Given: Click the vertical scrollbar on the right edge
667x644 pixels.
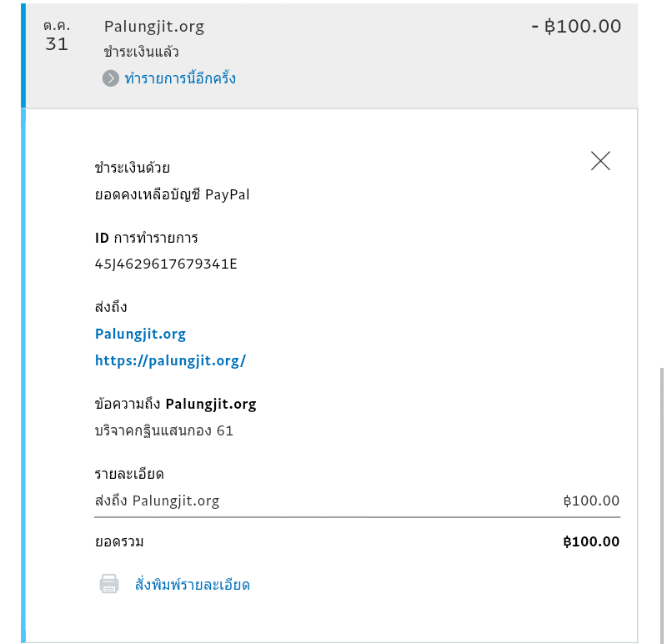Looking at the screenshot, I should coord(661,505).
